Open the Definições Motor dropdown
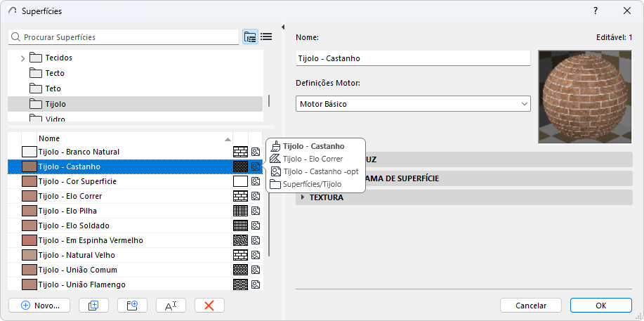 click(x=413, y=104)
